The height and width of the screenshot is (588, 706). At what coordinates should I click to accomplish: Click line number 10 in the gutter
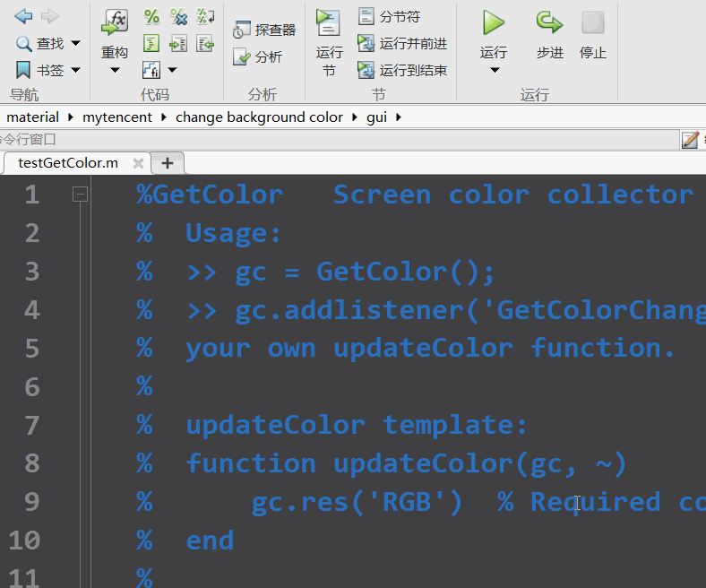25,540
